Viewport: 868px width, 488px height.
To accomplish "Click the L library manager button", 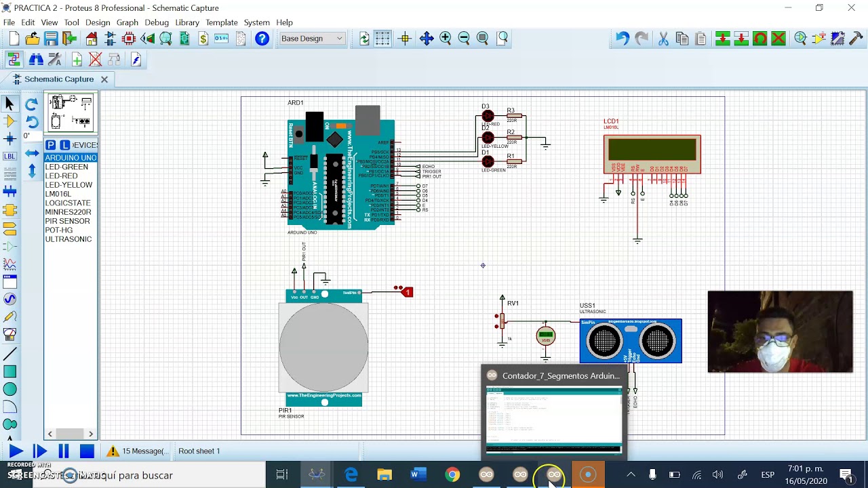I will [65, 145].
